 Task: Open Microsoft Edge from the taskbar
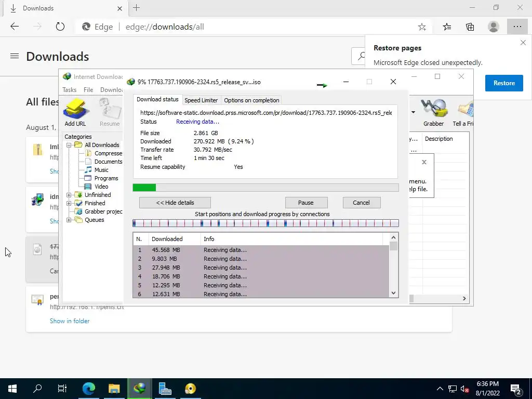(89, 389)
